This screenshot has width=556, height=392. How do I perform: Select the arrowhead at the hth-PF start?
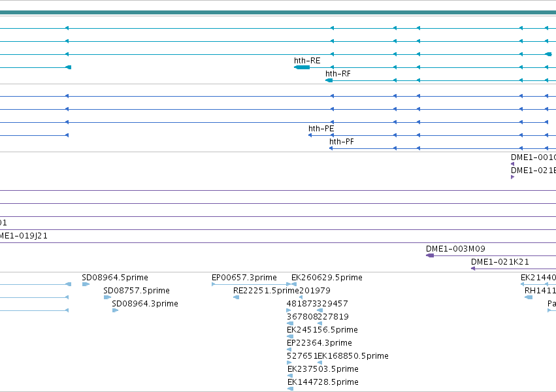tap(331, 148)
